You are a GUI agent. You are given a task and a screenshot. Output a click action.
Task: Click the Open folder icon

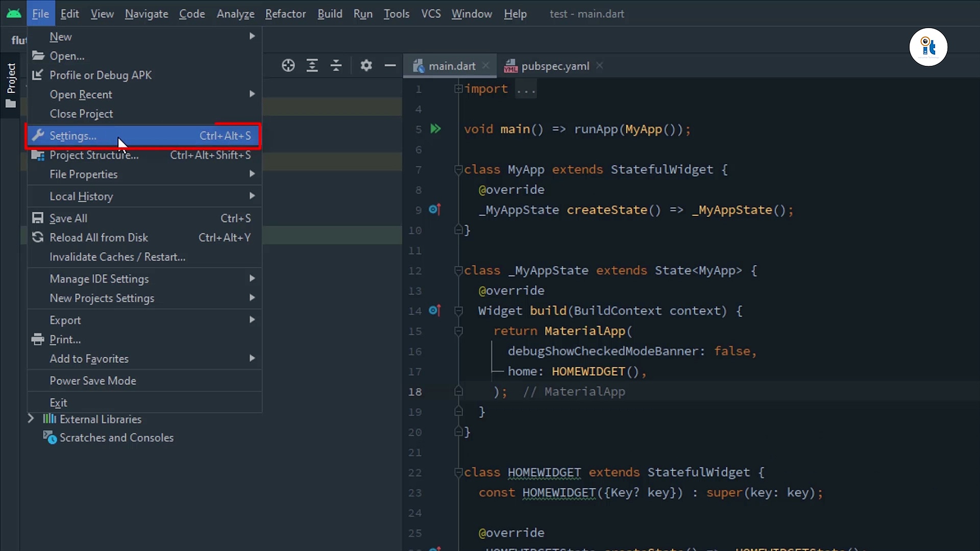tap(38, 56)
